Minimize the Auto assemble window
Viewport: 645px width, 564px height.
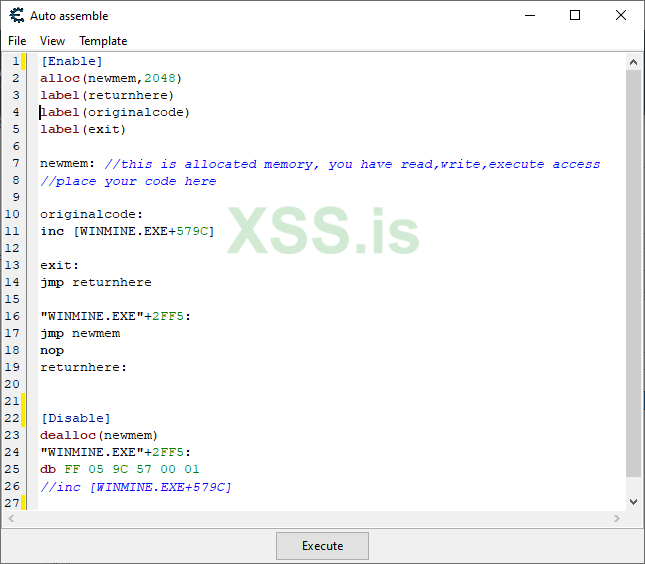coord(530,16)
